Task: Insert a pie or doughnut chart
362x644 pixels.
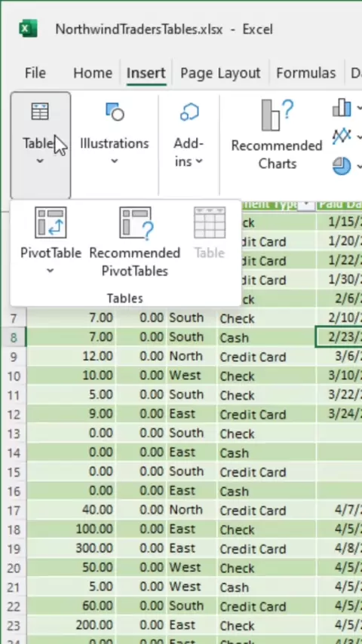Action: tap(342, 166)
